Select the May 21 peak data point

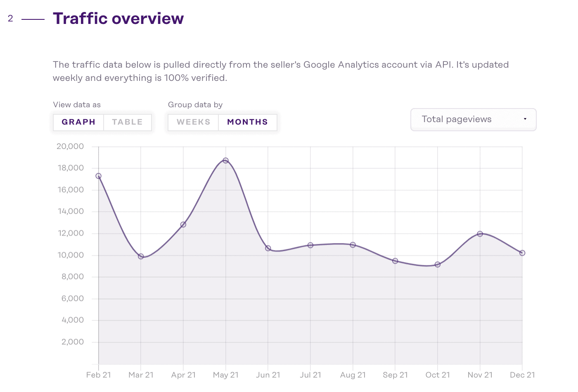pos(225,161)
